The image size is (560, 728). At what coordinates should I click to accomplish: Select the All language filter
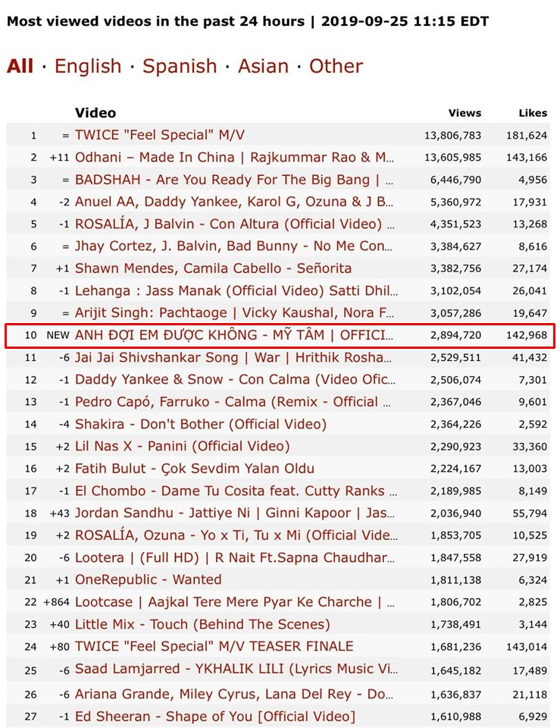click(x=20, y=66)
